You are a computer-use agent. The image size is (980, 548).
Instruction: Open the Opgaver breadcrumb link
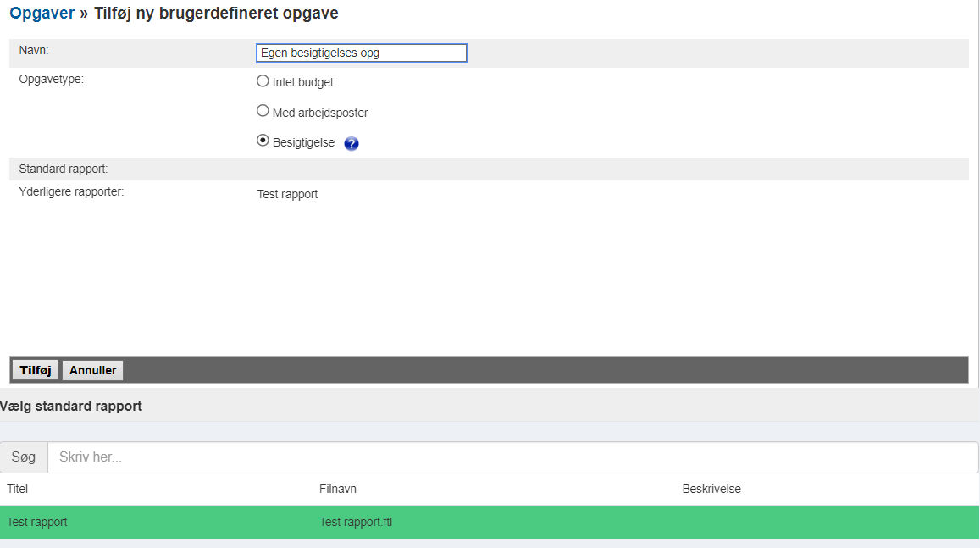click(42, 14)
